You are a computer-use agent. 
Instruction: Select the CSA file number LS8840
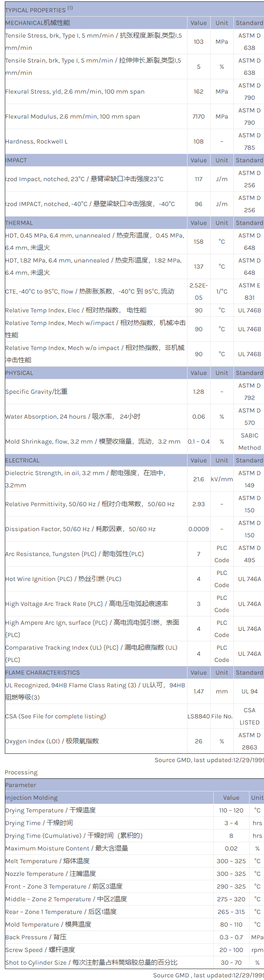[198, 717]
